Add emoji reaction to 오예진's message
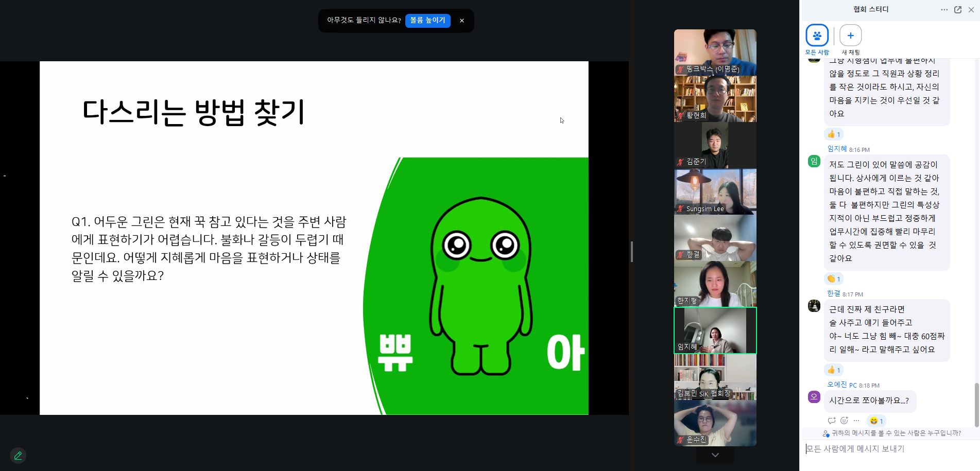 point(844,421)
